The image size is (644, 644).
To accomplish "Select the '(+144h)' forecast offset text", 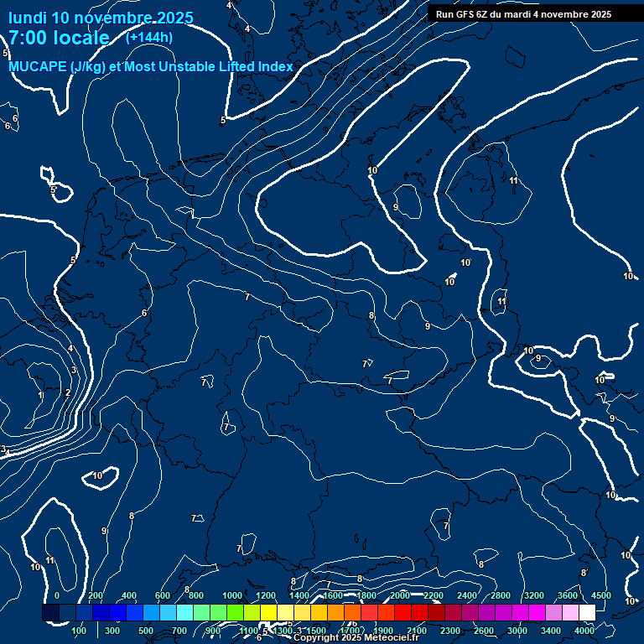I will coord(149,38).
